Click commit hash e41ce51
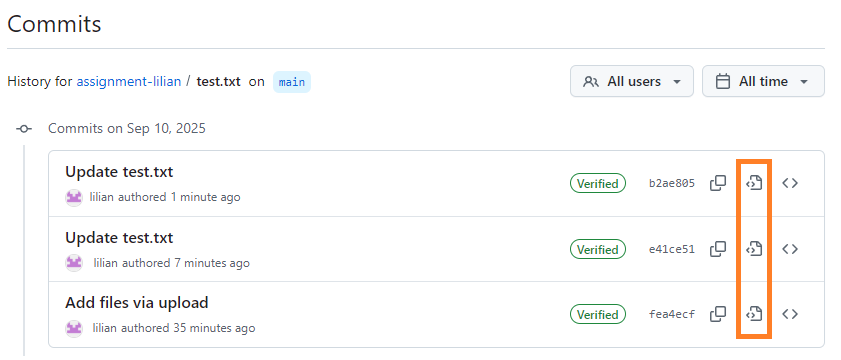The image size is (841, 360). [672, 249]
